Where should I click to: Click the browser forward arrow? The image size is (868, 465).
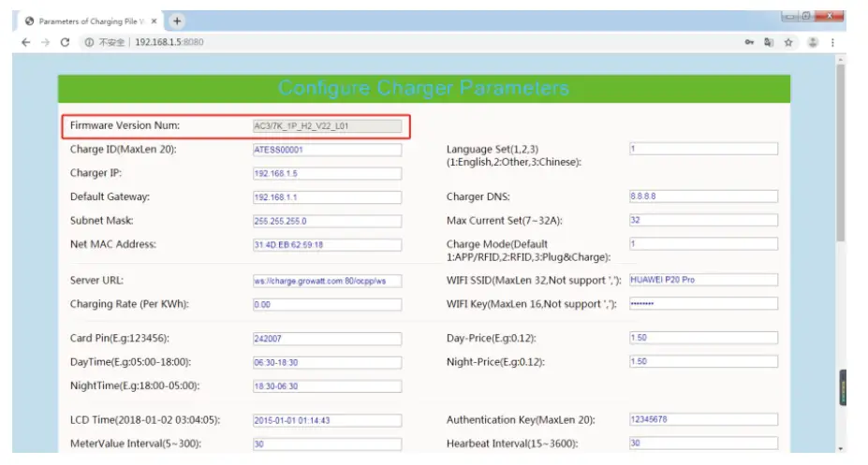[x=45, y=42]
